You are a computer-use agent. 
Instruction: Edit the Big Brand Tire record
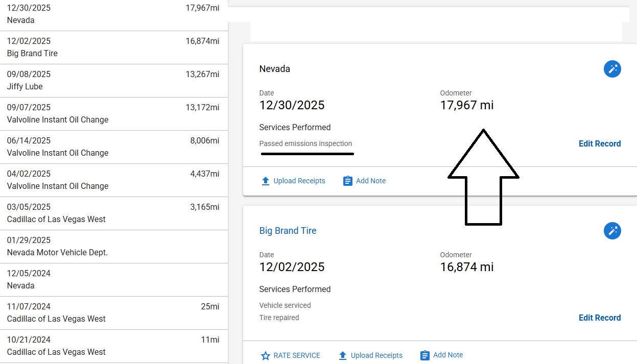pyautogui.click(x=599, y=318)
